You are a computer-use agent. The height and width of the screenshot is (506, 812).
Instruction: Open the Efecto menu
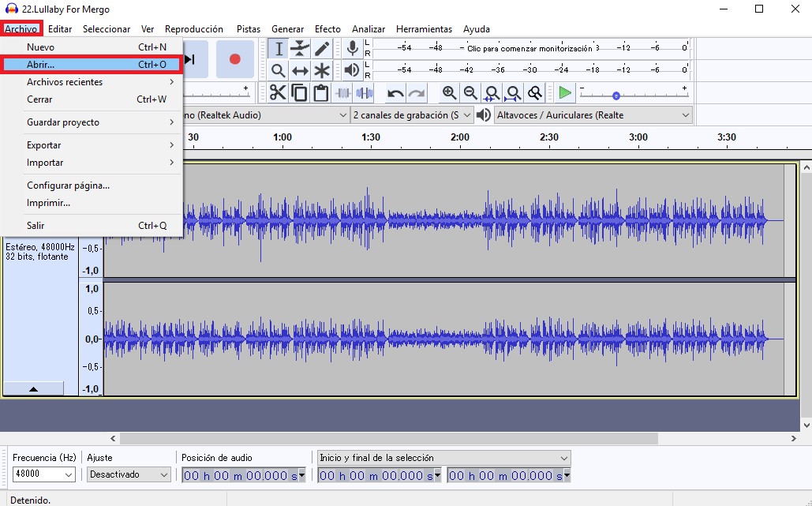click(x=327, y=29)
